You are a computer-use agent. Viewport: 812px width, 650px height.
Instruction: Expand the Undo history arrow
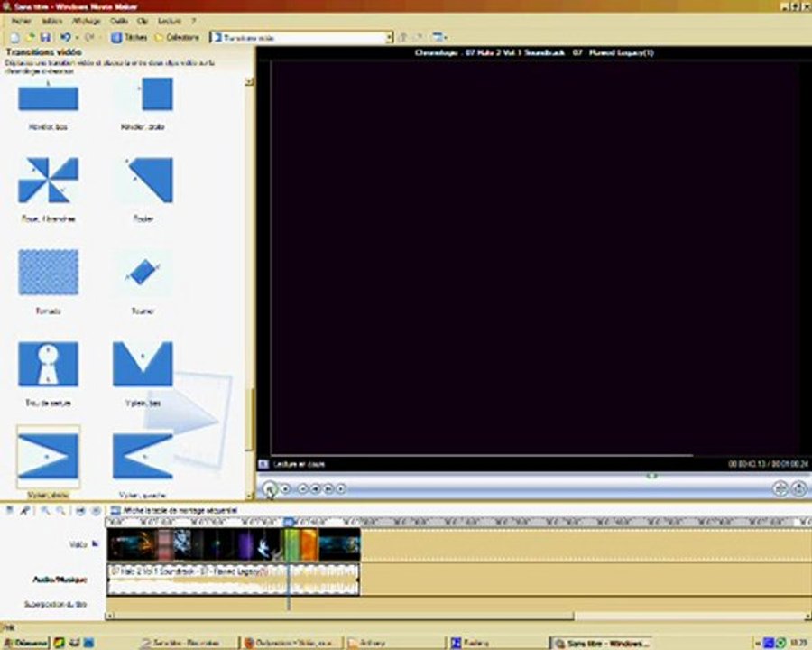pos(77,37)
